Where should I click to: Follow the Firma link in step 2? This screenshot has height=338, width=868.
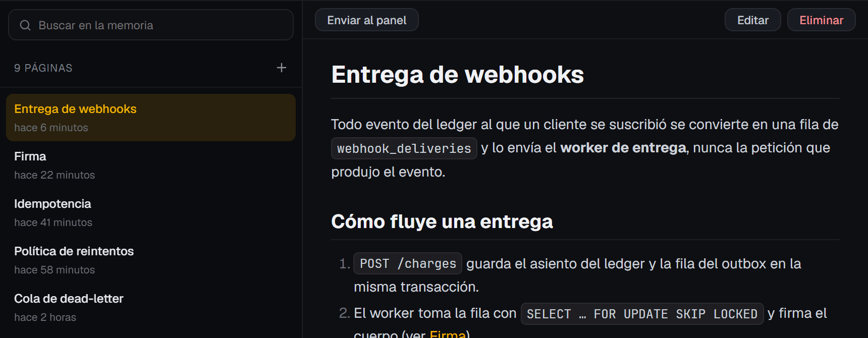click(448, 334)
